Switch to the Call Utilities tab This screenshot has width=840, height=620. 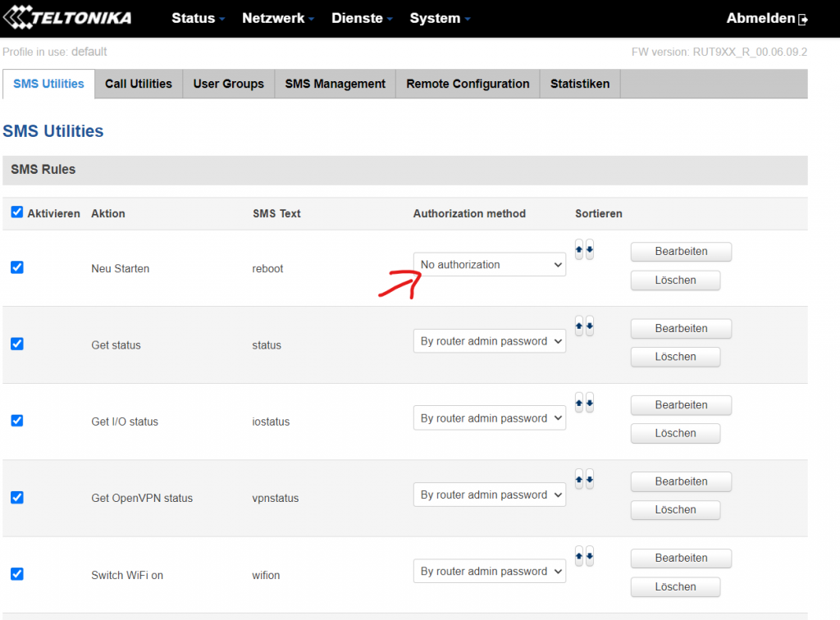point(139,84)
